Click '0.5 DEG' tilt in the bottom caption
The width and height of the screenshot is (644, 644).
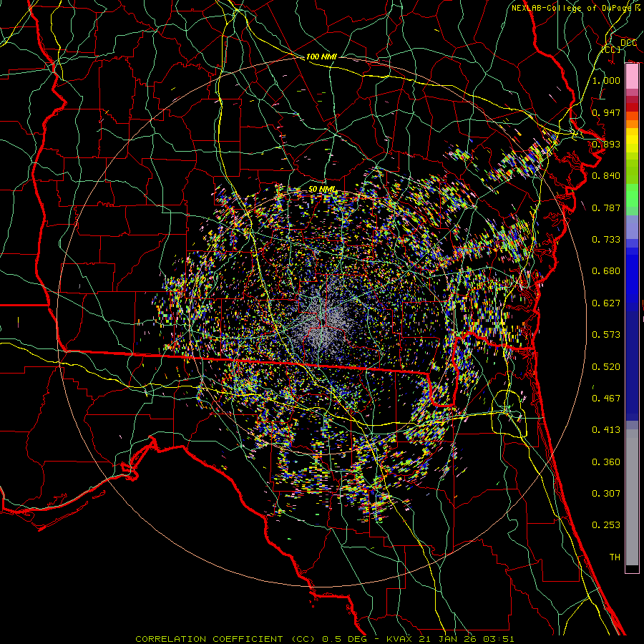pos(346,639)
